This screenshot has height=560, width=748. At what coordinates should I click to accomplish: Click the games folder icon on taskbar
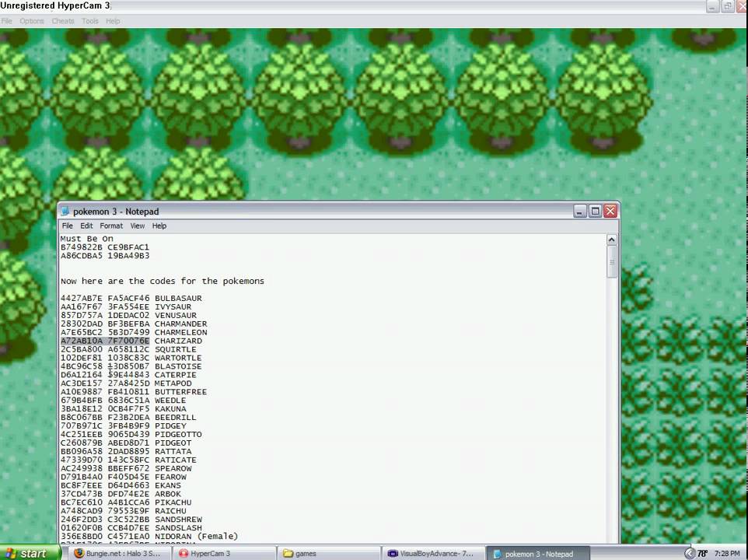point(288,553)
